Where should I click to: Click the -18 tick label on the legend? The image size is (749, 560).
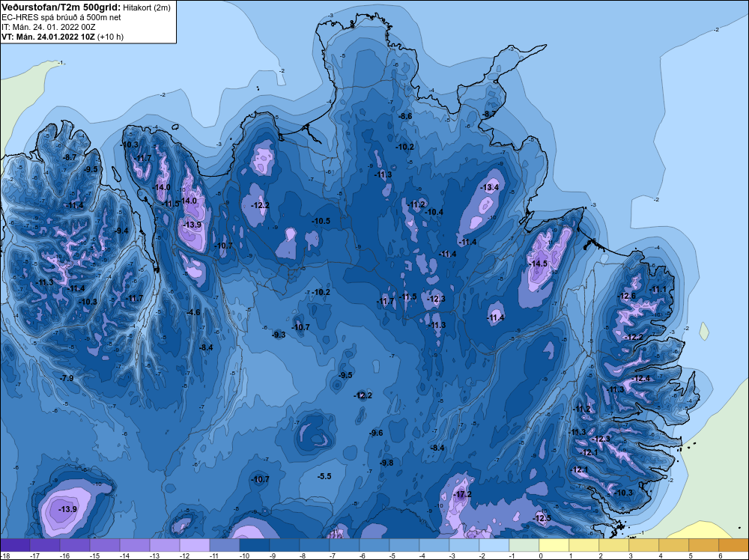[5, 556]
